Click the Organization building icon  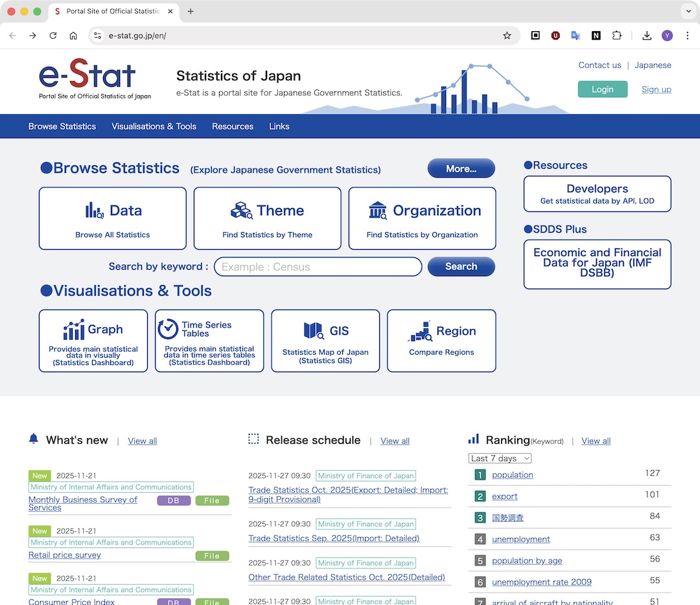[x=377, y=210]
